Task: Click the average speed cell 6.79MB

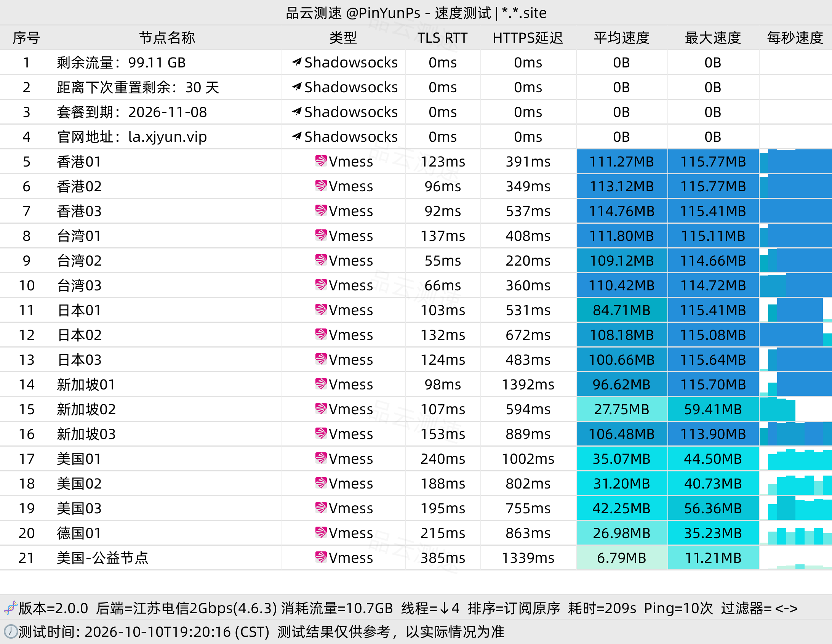Action: coord(622,558)
